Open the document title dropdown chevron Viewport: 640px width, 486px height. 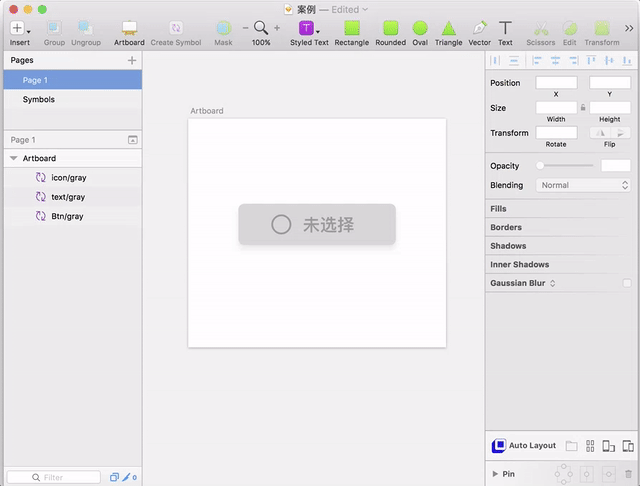point(365,9)
